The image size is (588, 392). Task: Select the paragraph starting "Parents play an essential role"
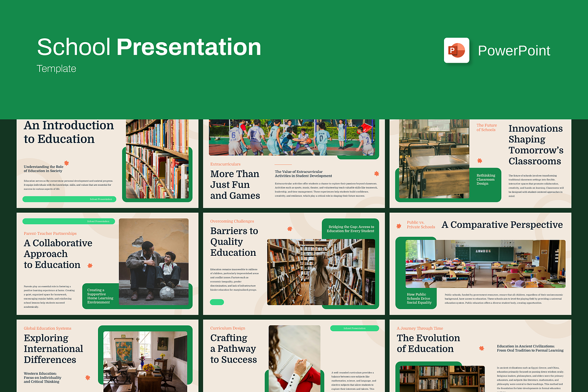point(49,297)
